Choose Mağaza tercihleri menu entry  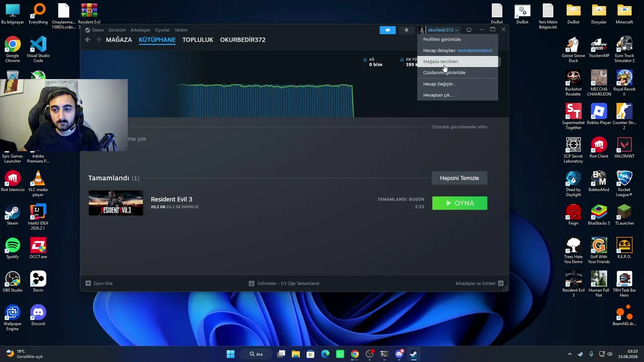457,61
